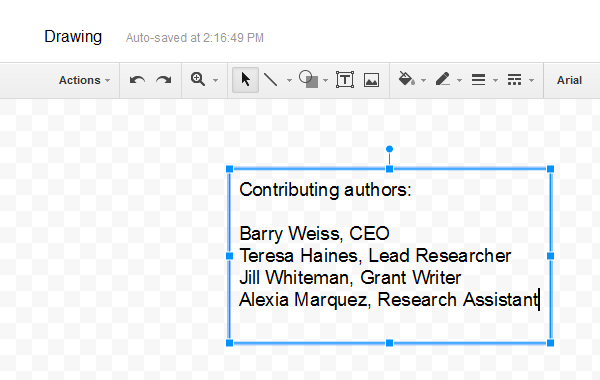600x380 pixels.
Task: Click the Fill color paint bucket
Action: 407,79
